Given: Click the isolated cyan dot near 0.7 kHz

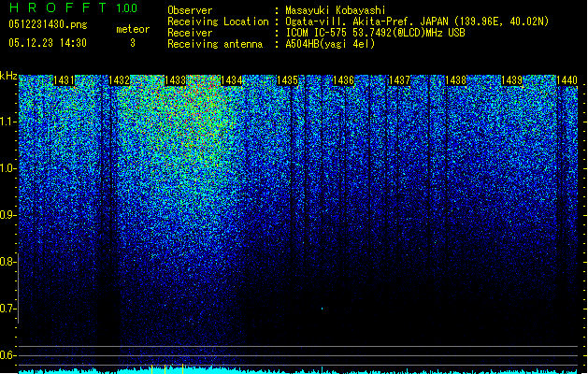Looking at the screenshot, I should pos(323,309).
